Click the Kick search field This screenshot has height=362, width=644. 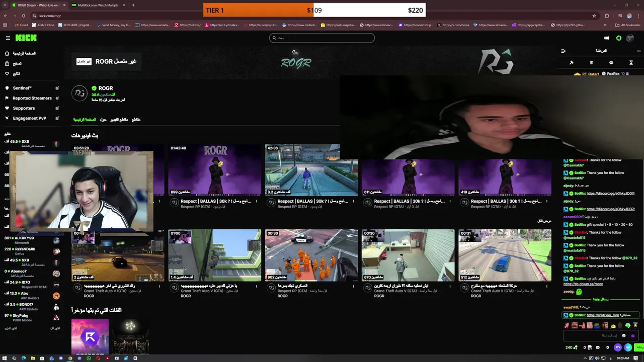322,38
